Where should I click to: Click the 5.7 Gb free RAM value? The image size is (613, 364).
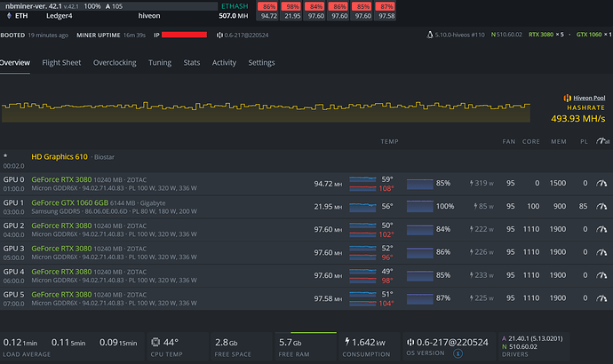(290, 343)
